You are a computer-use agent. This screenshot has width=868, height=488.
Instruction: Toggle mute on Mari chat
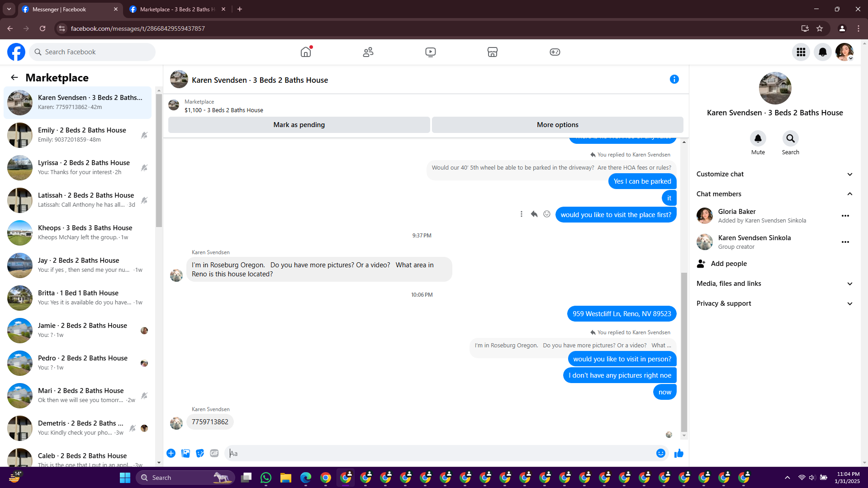pyautogui.click(x=144, y=396)
